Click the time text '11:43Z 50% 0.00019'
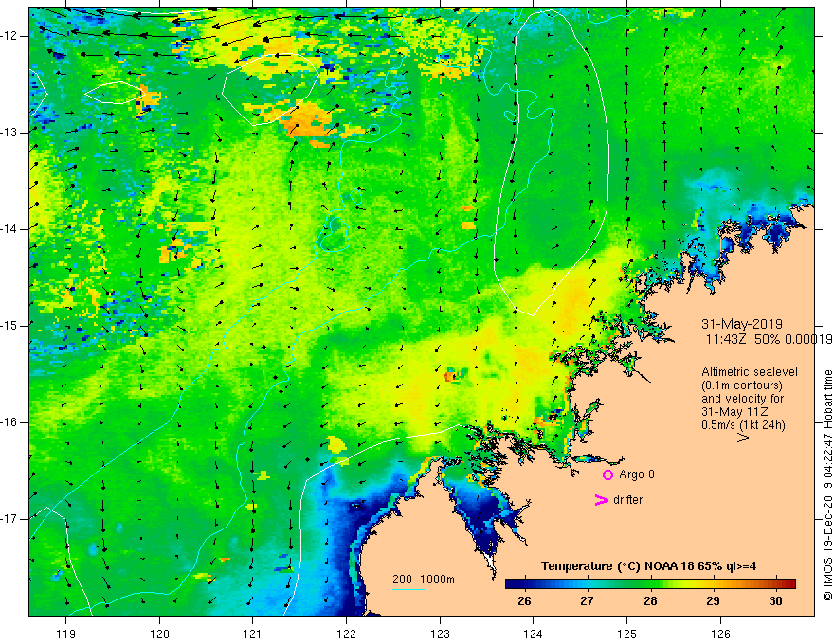This screenshot has width=834, height=644. [x=769, y=339]
